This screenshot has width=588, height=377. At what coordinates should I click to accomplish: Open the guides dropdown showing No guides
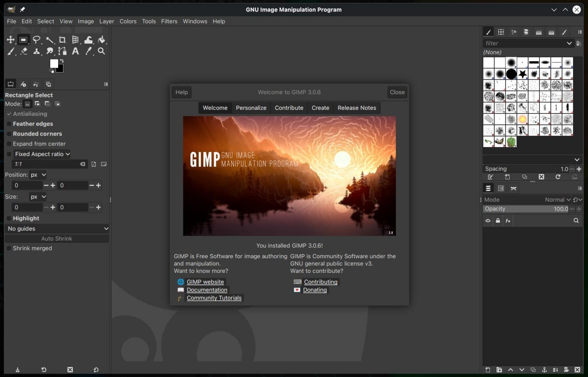57,228
